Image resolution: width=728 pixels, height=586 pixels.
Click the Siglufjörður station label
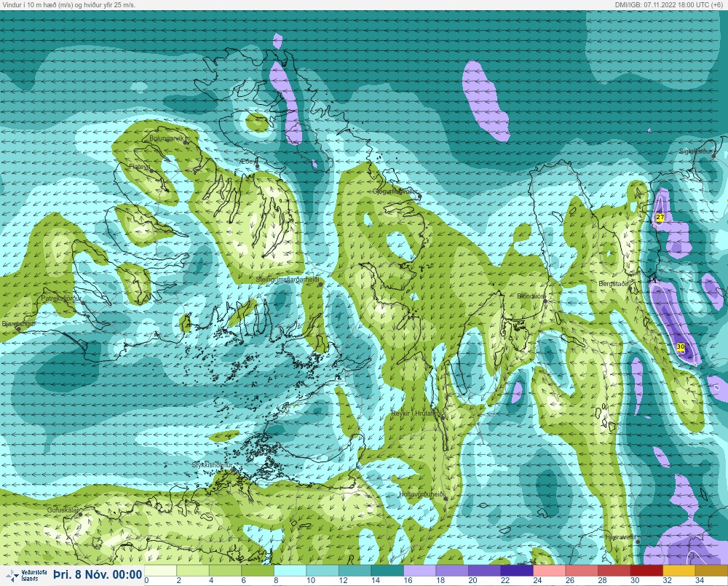[x=695, y=151]
